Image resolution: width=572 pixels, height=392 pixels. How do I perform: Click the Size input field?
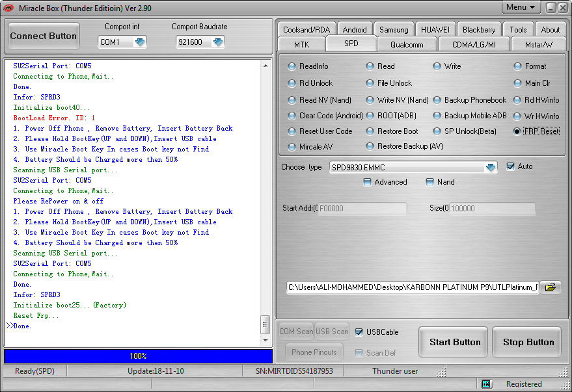[492, 209]
